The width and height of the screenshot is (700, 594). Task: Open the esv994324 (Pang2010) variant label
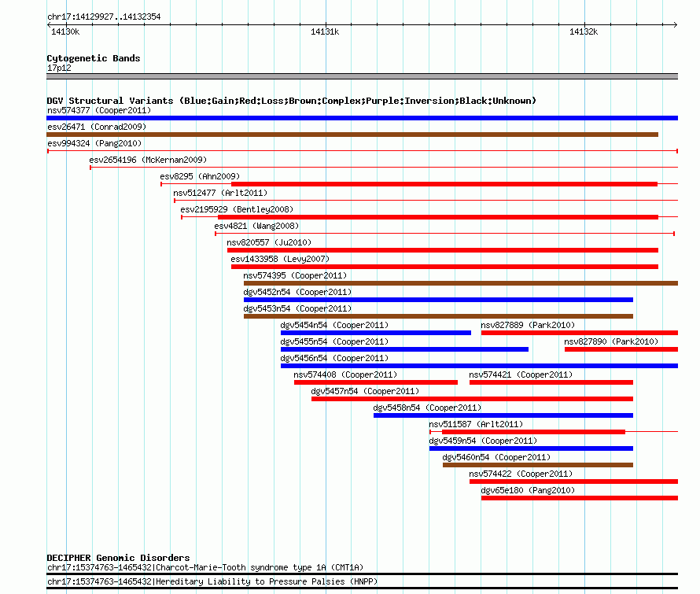(94, 143)
